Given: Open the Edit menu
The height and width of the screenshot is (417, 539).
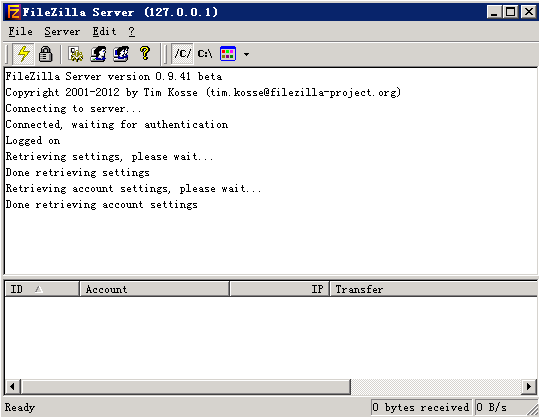Looking at the screenshot, I should (x=104, y=32).
